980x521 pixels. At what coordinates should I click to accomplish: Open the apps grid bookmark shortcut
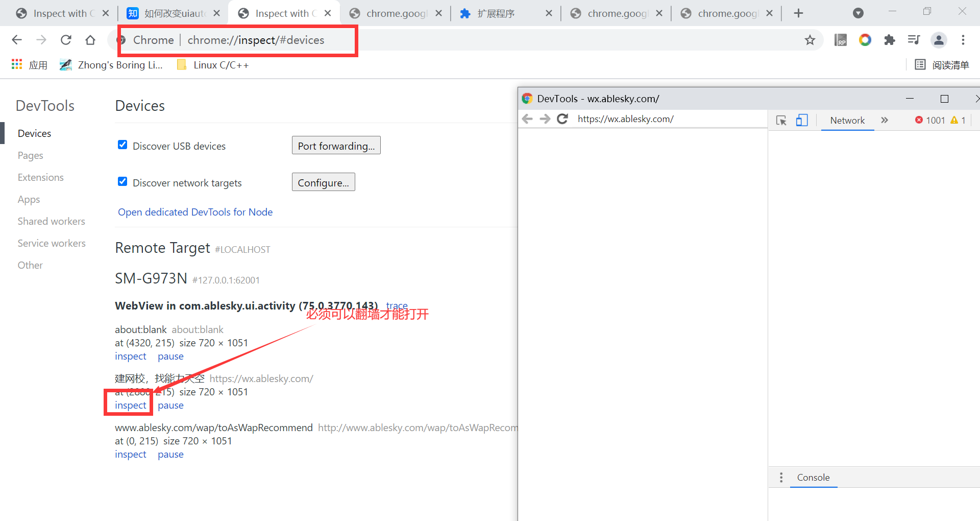click(x=30, y=65)
